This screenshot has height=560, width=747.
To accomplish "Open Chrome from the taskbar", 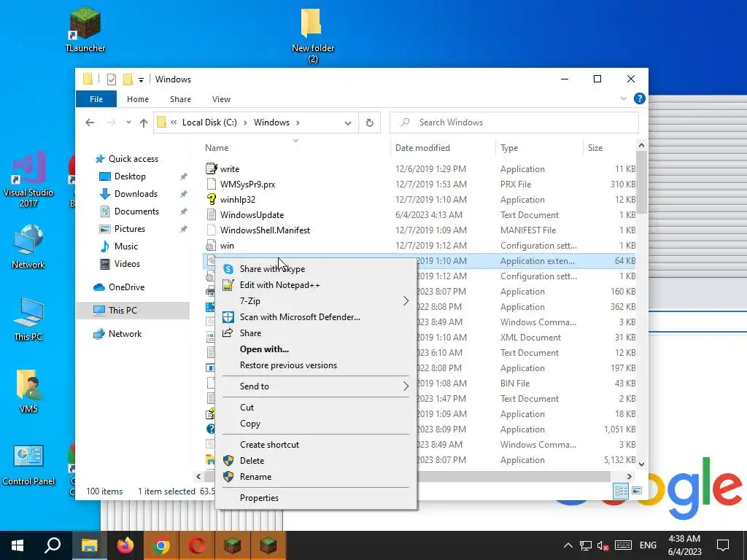I will tap(161, 545).
